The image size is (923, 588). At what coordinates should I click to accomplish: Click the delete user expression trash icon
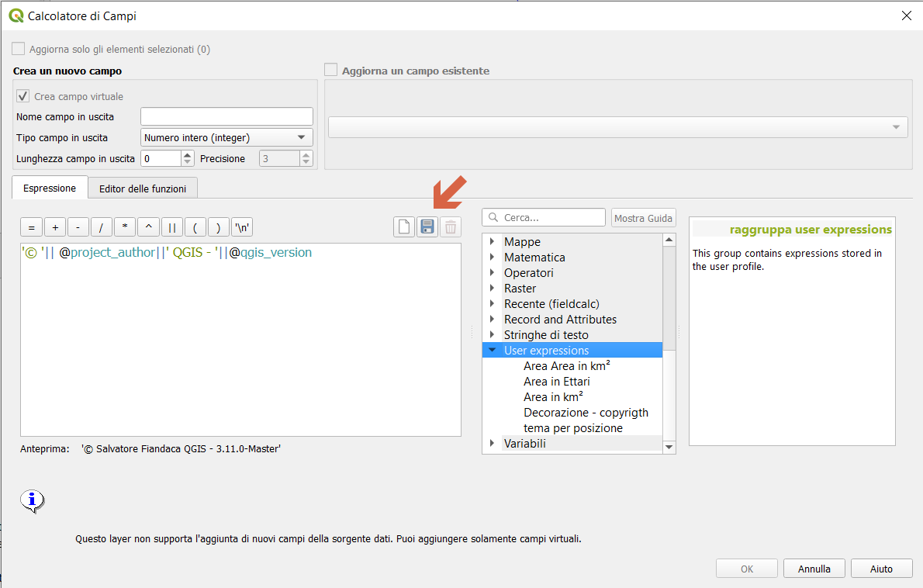point(451,227)
